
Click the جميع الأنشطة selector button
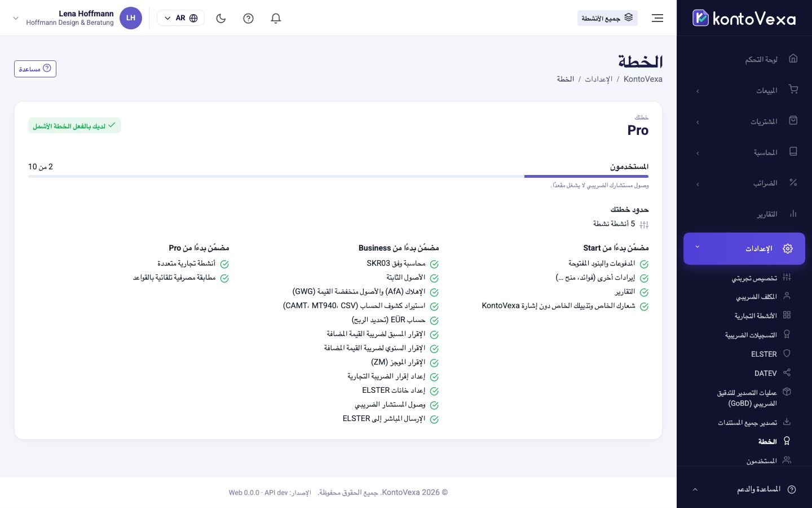pyautogui.click(x=607, y=18)
